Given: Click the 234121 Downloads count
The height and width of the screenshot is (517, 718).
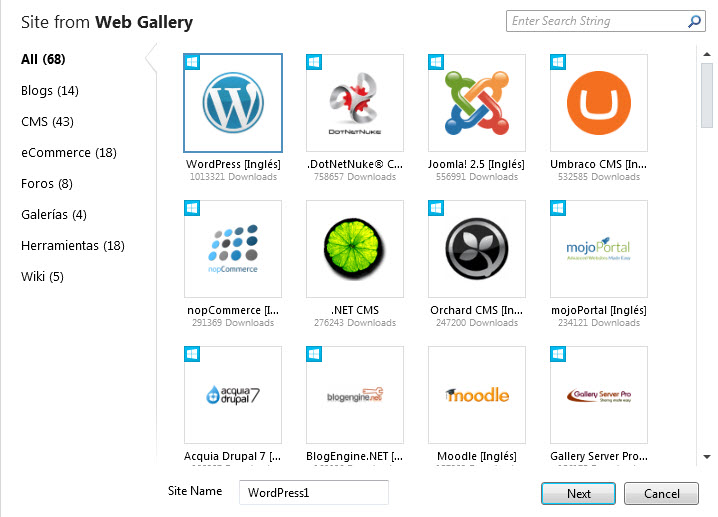Looking at the screenshot, I should pos(599,323).
